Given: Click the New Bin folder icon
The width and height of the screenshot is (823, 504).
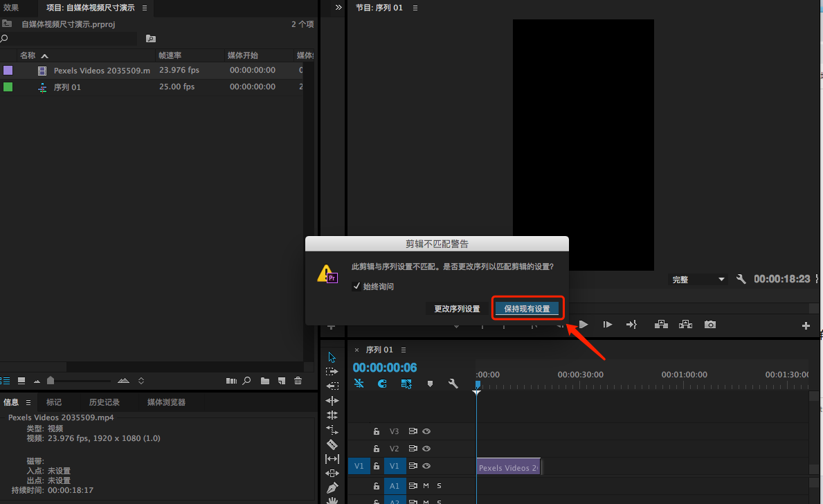Looking at the screenshot, I should 265,381.
